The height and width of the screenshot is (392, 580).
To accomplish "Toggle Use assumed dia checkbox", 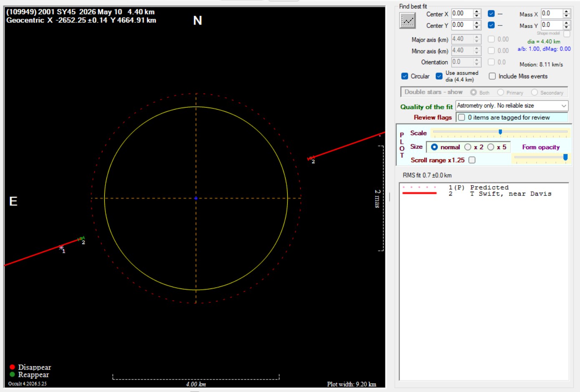I will point(439,76).
